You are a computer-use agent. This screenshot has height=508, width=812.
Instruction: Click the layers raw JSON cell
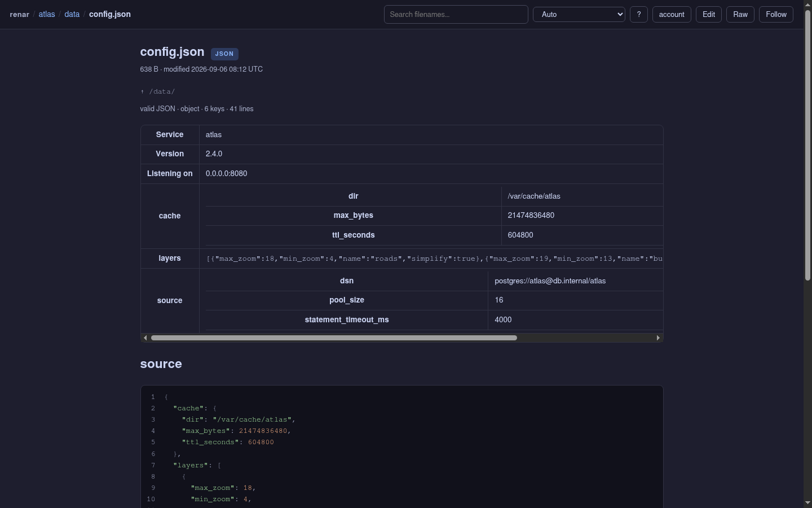[x=431, y=259]
